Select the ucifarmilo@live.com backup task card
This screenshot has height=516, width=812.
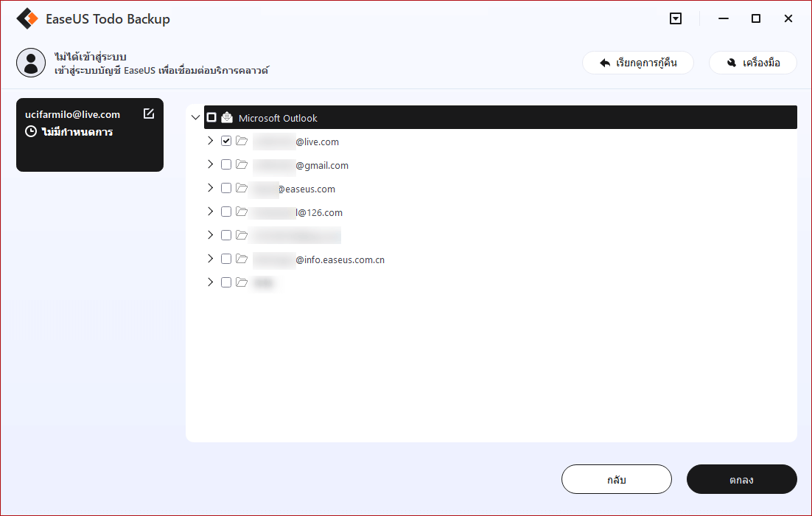click(x=90, y=135)
